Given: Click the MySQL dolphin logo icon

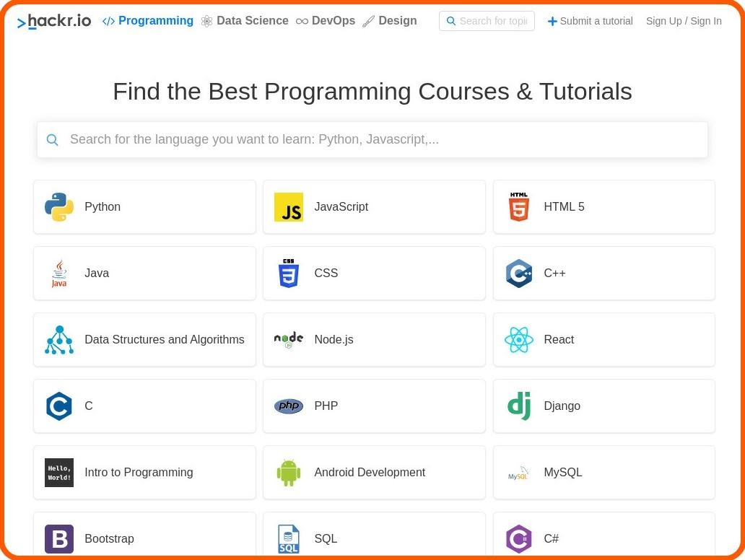Looking at the screenshot, I should (x=518, y=473).
